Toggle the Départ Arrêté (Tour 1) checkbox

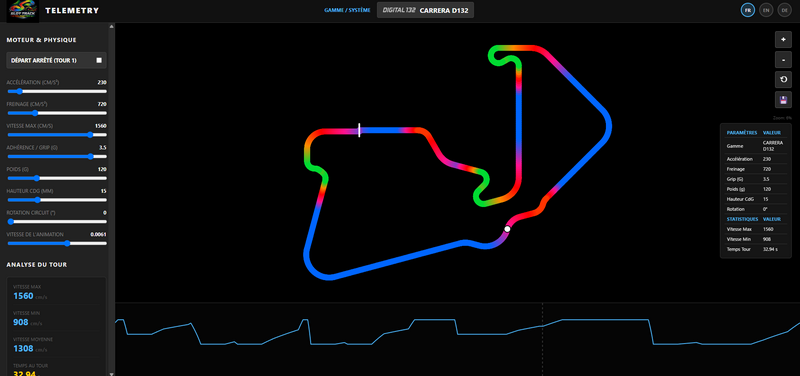pos(99,60)
